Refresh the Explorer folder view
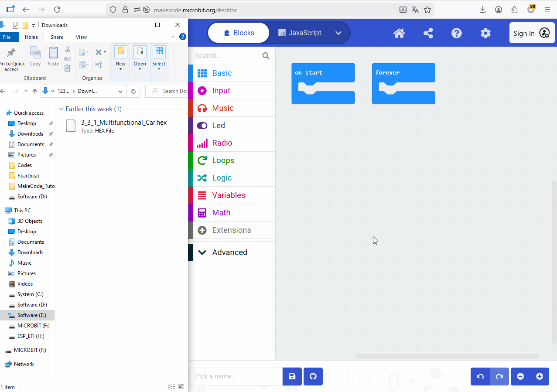The image size is (557, 392). (x=133, y=91)
